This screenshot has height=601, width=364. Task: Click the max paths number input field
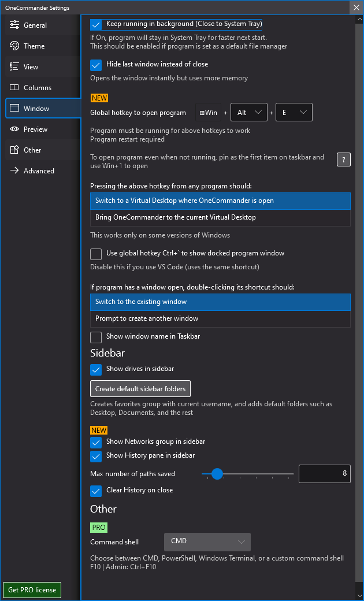325,474
